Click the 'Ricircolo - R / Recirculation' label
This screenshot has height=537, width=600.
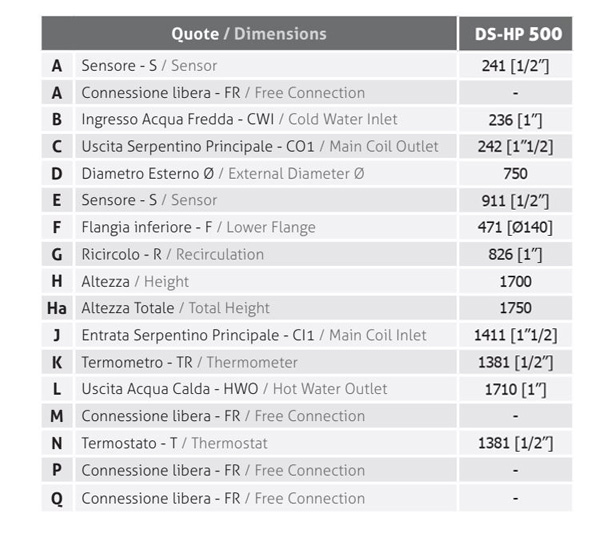172,254
